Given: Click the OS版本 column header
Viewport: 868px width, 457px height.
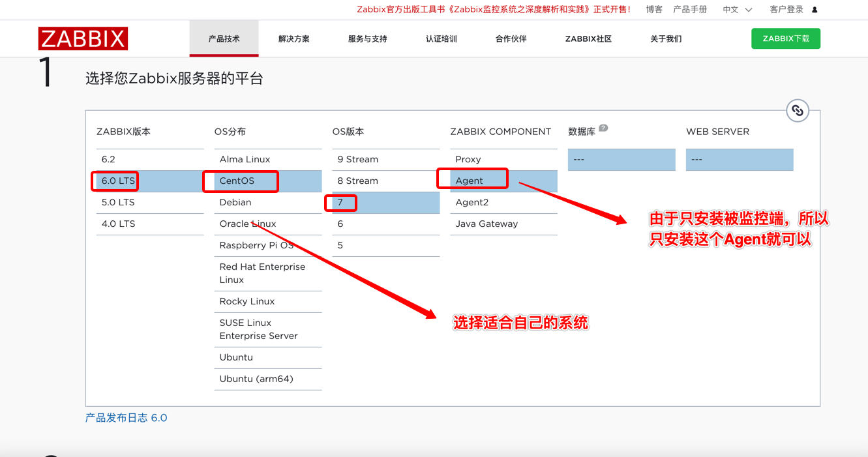Looking at the screenshot, I should (348, 132).
